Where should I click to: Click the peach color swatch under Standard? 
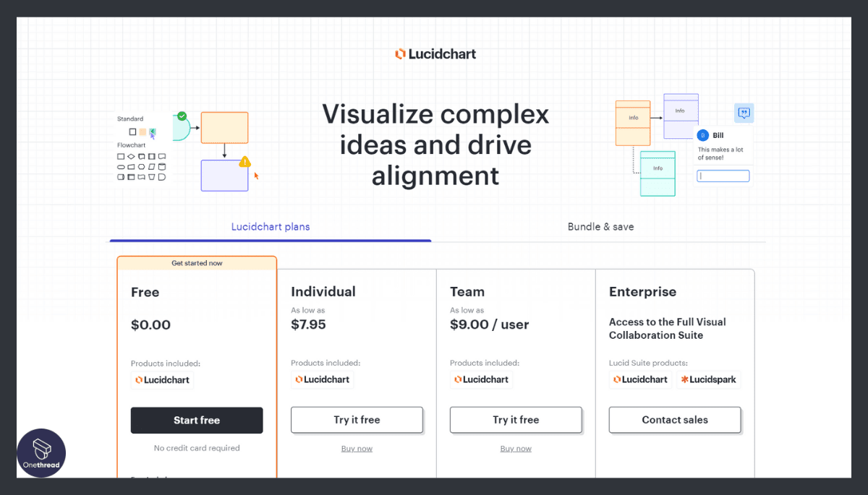tap(142, 131)
